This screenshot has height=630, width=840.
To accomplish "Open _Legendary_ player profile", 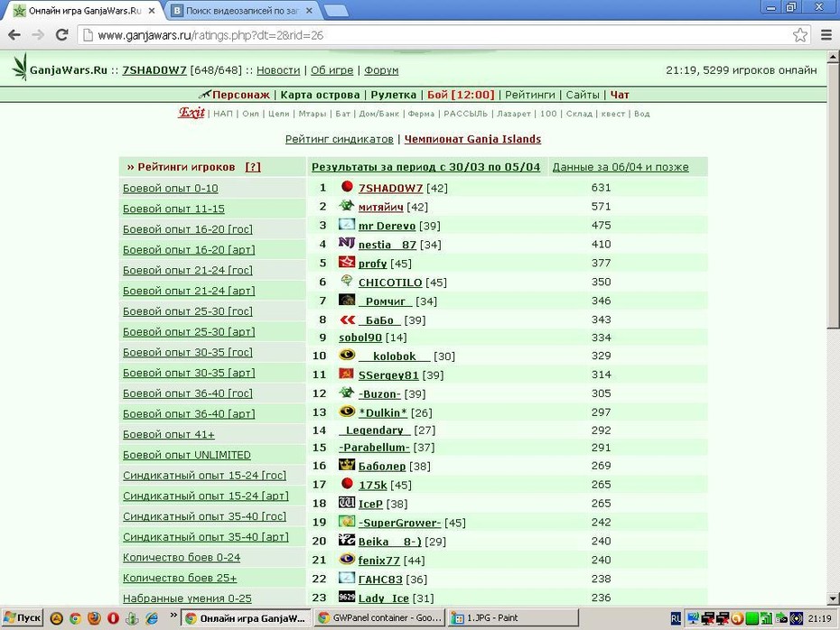I will [x=375, y=431].
